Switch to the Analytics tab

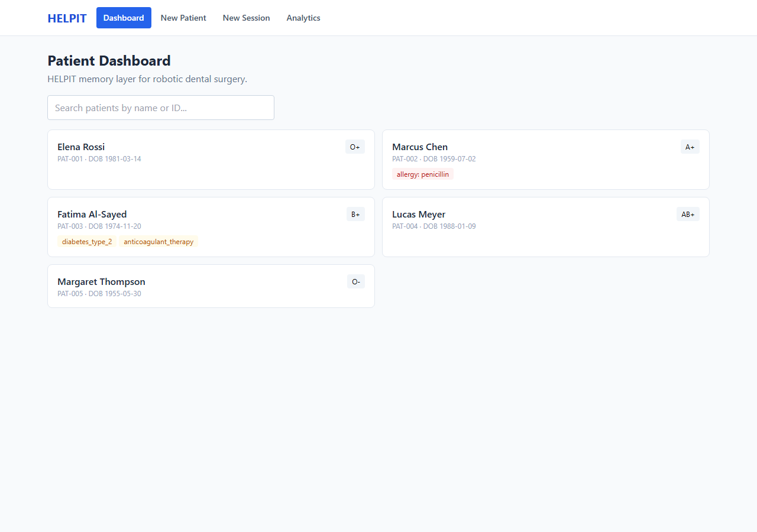point(303,18)
